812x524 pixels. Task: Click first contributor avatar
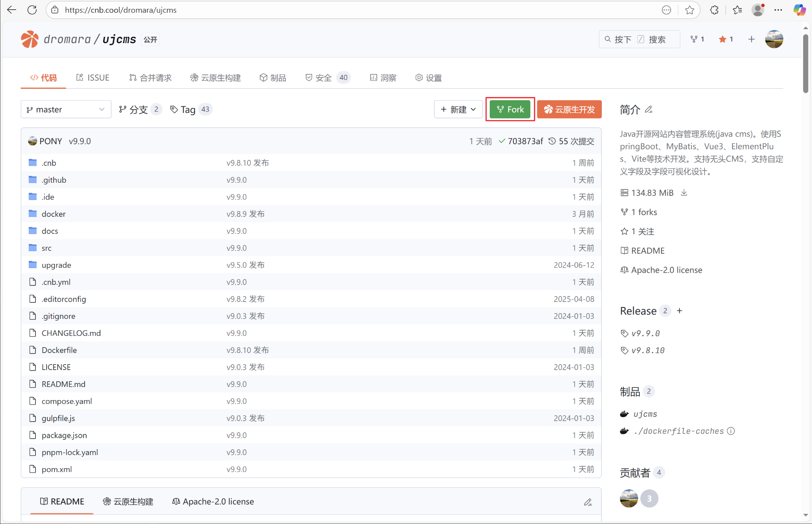coord(629,499)
